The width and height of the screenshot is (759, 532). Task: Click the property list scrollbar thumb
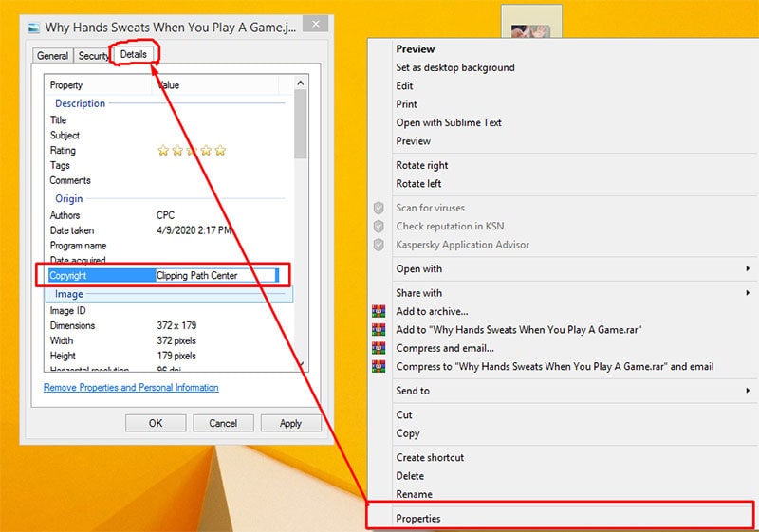pos(301,124)
